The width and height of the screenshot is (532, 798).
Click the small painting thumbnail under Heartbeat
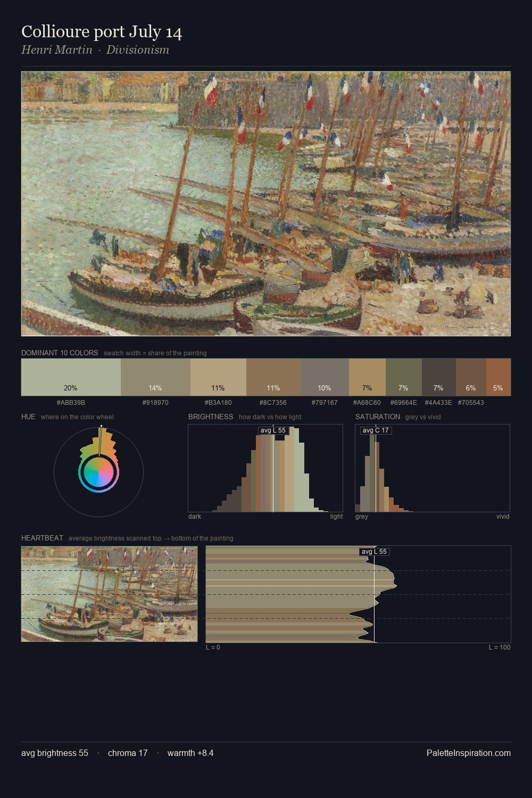pos(109,594)
